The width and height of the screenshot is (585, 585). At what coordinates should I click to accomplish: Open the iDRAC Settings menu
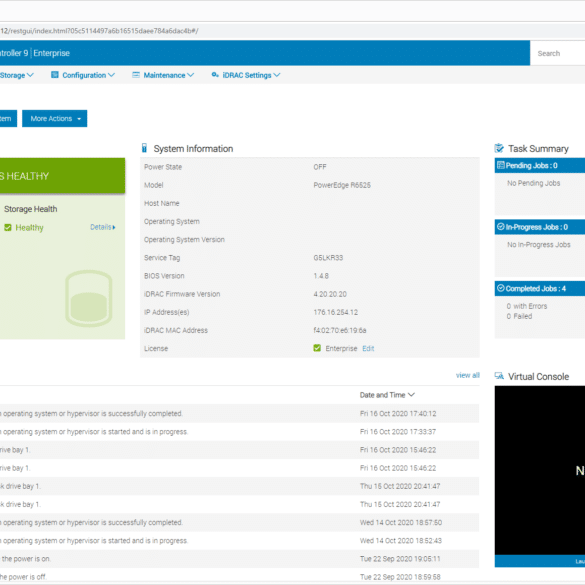[246, 75]
